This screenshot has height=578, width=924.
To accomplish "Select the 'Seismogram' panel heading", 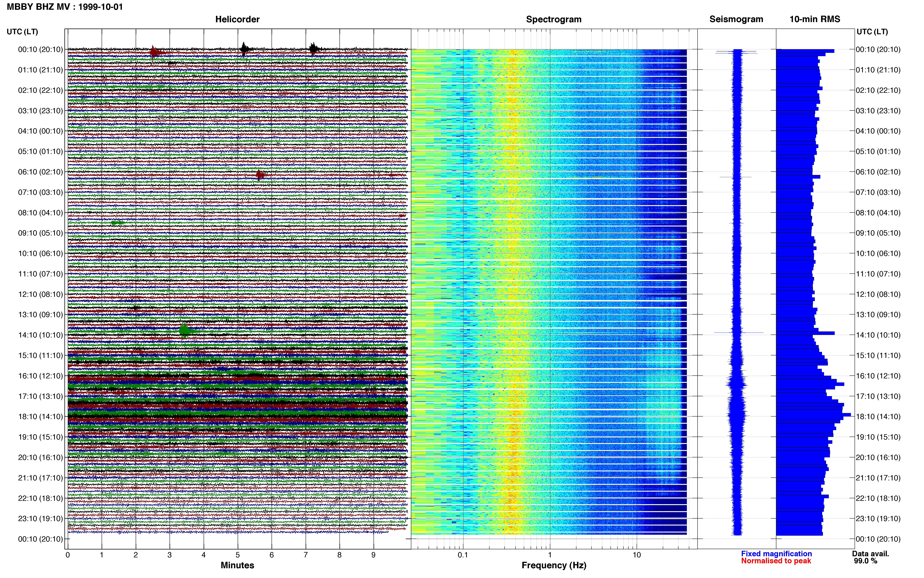I will pos(736,19).
